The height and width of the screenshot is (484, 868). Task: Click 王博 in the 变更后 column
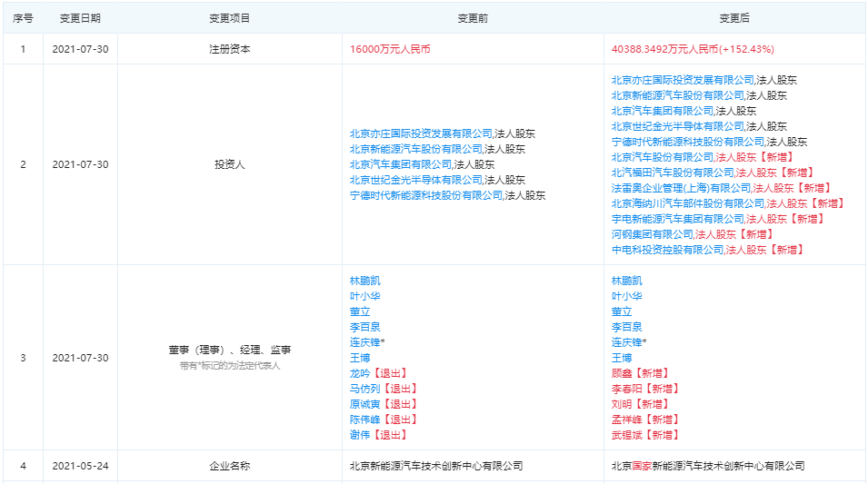(x=622, y=358)
